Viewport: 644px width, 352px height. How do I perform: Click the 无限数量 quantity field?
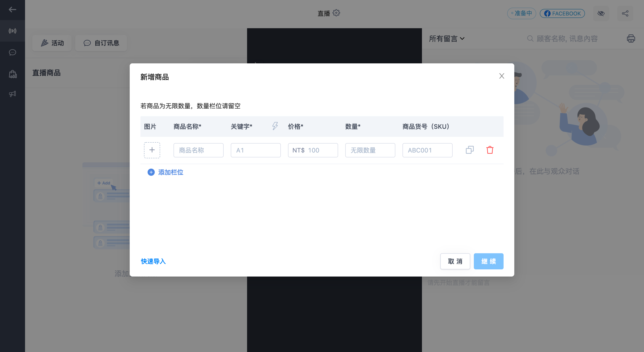[370, 150]
